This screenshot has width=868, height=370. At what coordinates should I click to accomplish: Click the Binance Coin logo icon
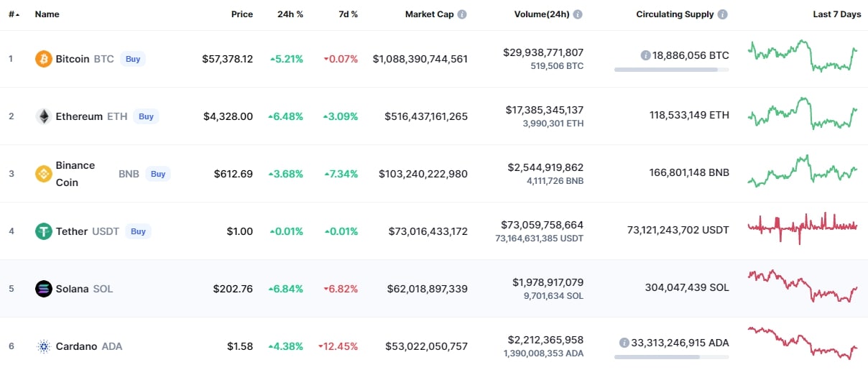coord(44,174)
